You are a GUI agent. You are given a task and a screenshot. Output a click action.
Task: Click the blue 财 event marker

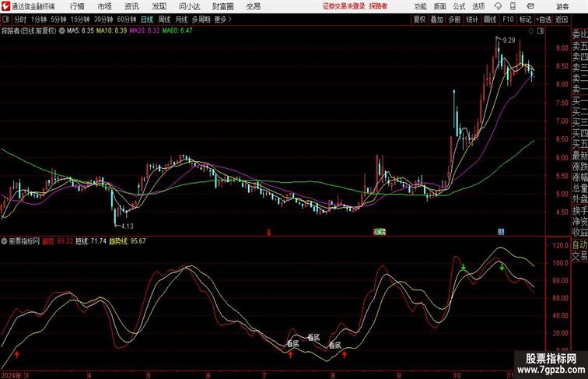tap(501, 232)
